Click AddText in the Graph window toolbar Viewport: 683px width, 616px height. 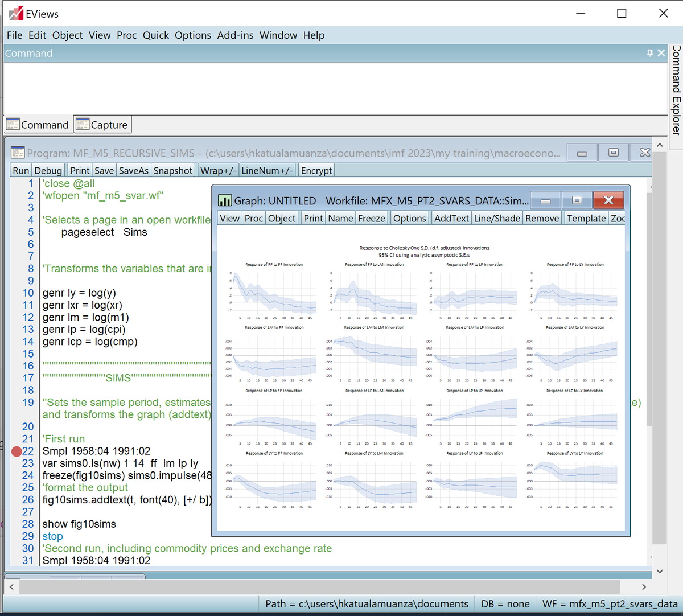point(452,218)
